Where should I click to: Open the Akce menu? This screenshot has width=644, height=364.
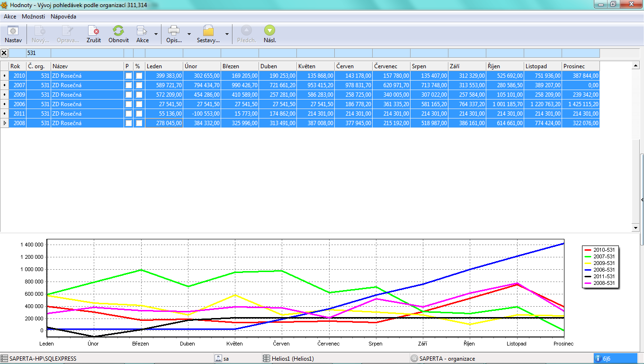[10, 16]
